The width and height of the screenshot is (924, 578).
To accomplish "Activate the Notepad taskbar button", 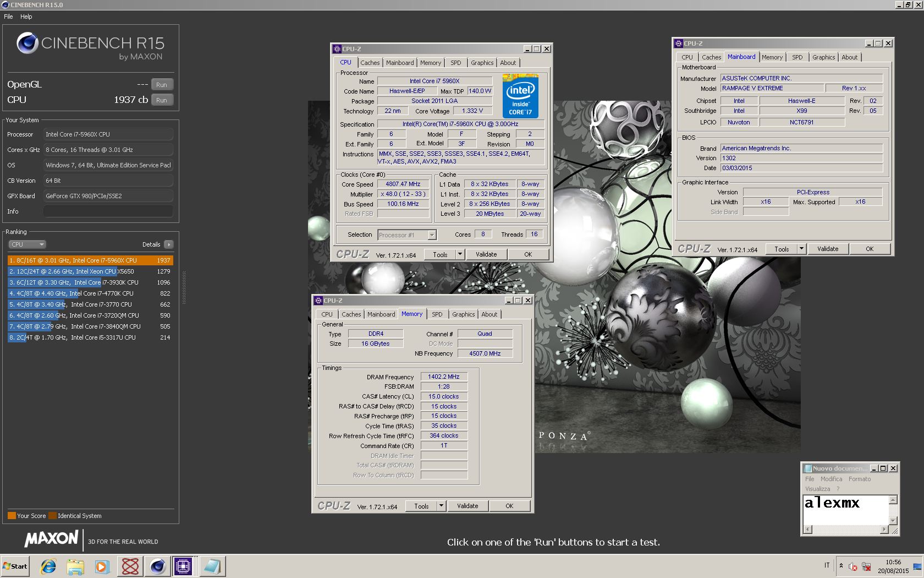I will tap(212, 566).
